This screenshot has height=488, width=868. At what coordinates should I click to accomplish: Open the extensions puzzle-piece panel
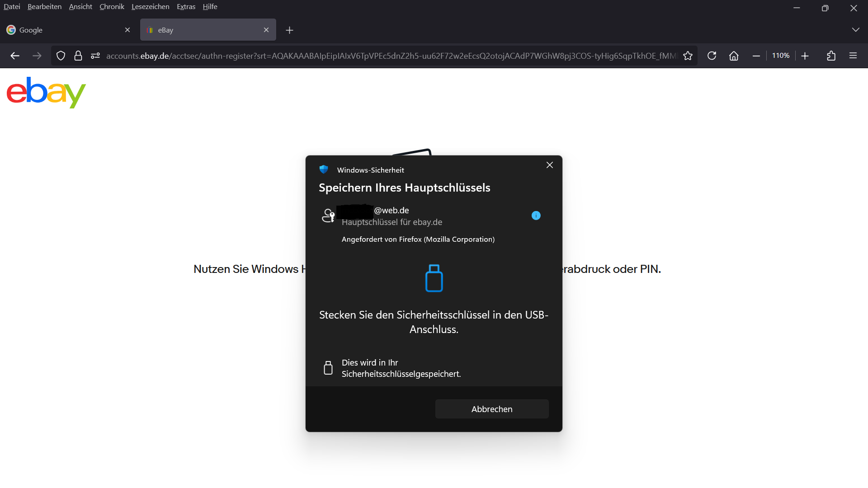click(x=831, y=56)
